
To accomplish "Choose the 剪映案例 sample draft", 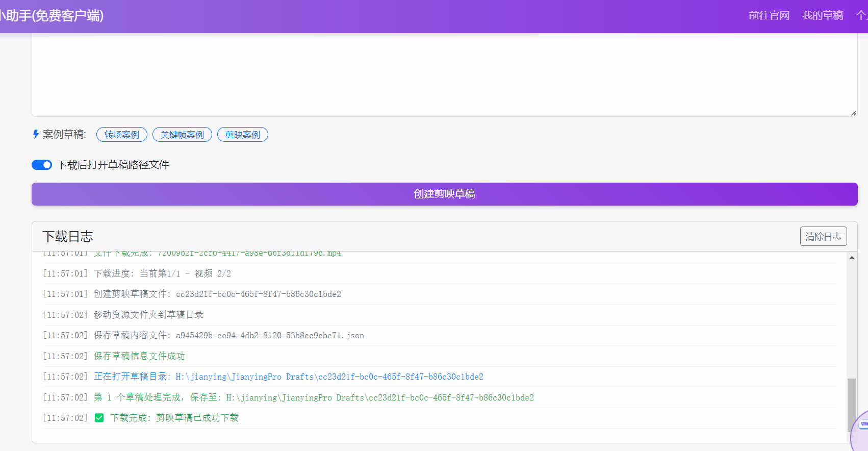I will coord(242,135).
